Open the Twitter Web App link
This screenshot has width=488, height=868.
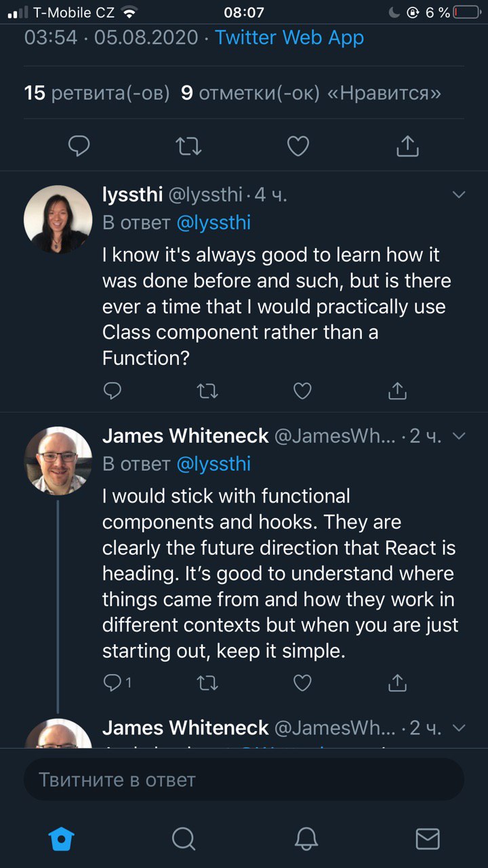[289, 37]
